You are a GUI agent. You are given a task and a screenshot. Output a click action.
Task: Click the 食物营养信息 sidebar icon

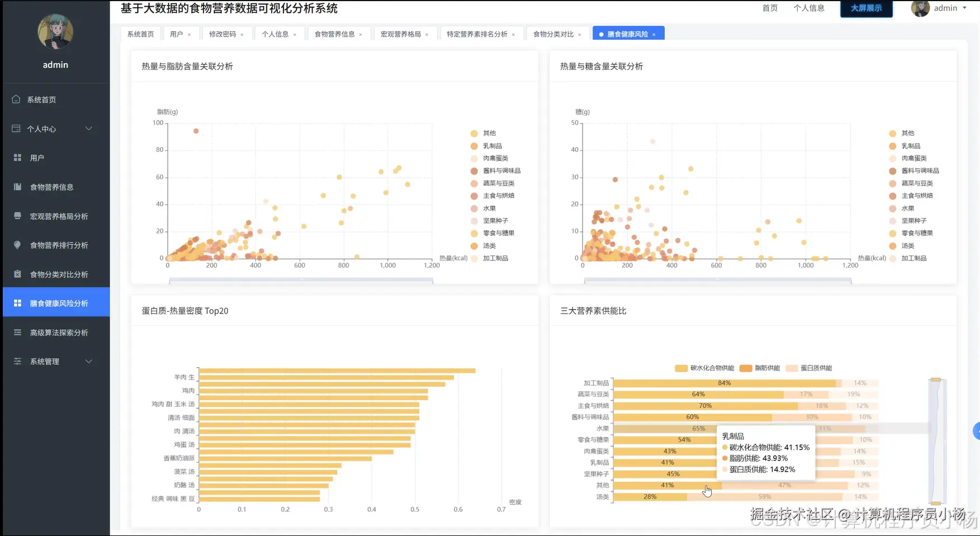click(17, 187)
